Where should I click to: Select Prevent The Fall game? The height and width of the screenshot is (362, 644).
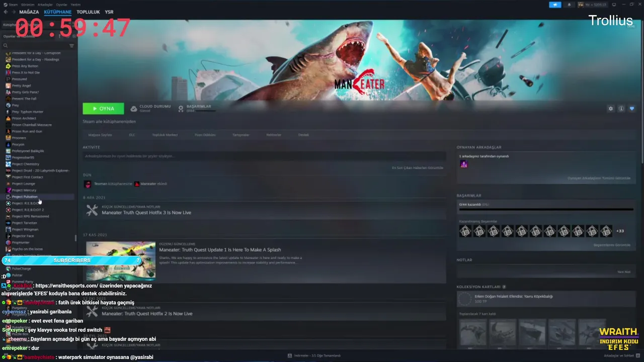[24, 99]
